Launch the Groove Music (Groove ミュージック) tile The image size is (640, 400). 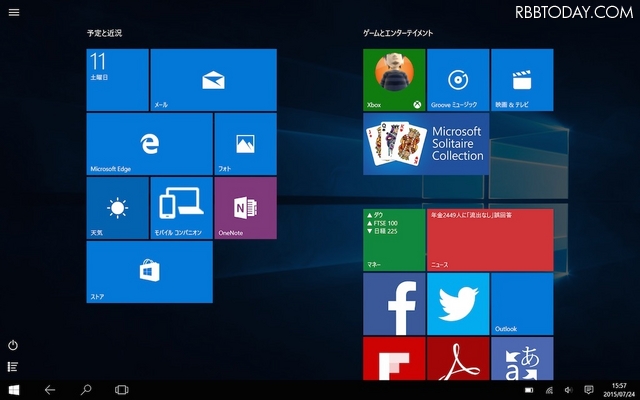[458, 80]
